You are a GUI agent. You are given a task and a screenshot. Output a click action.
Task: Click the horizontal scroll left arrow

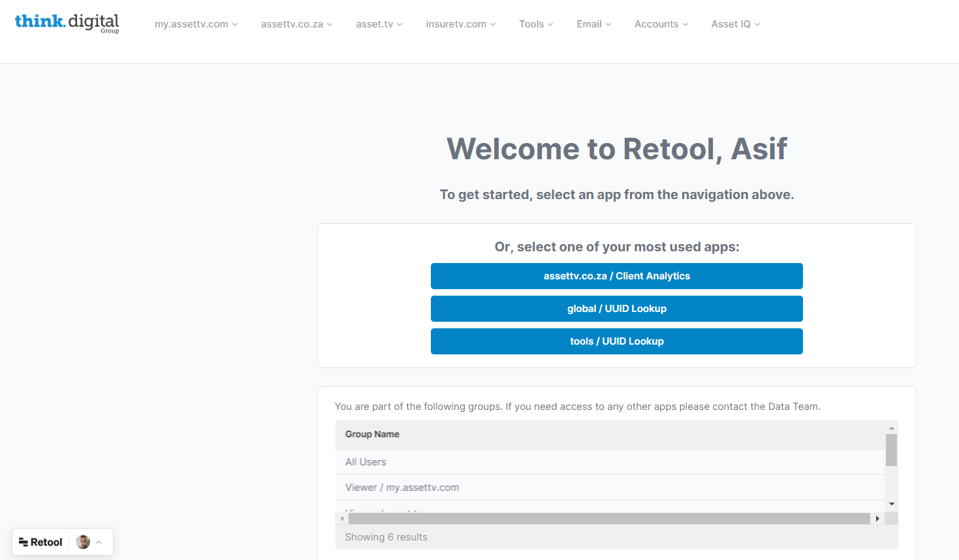point(342,518)
